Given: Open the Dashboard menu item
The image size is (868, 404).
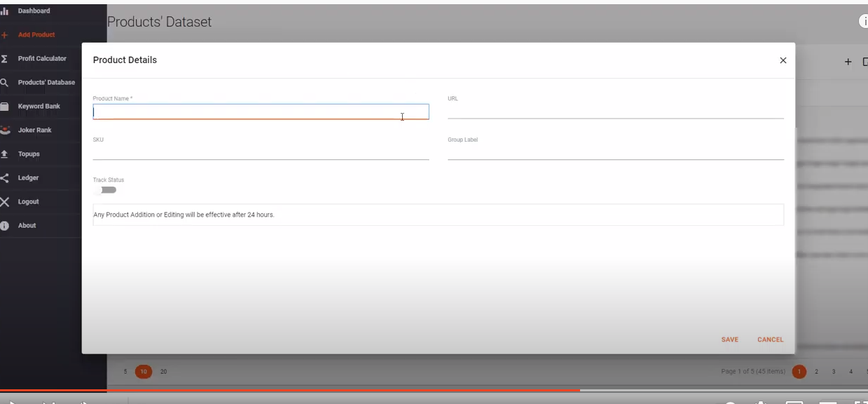Looking at the screenshot, I should (x=34, y=11).
